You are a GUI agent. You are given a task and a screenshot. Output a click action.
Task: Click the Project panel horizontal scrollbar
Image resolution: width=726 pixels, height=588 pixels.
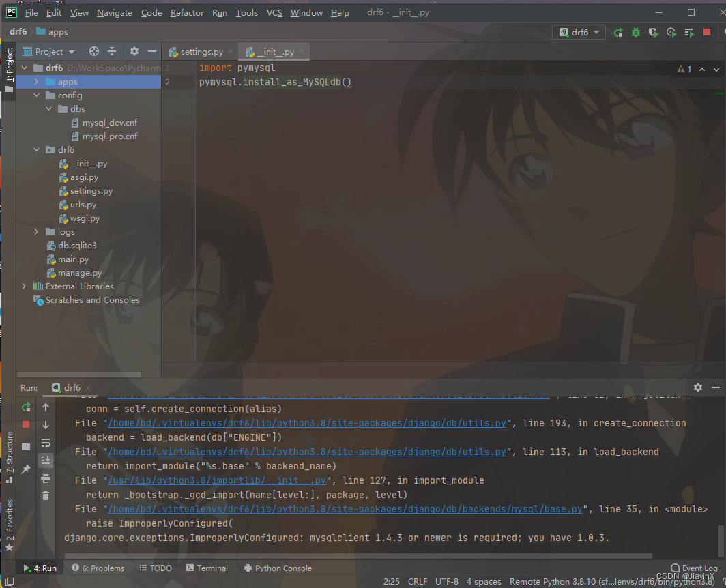coord(79,374)
